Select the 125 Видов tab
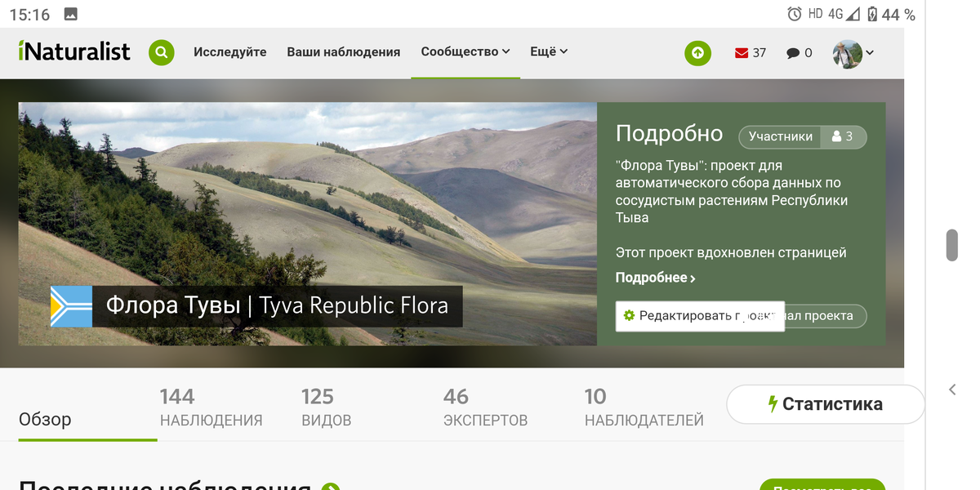This screenshot has width=980, height=490. (x=327, y=408)
